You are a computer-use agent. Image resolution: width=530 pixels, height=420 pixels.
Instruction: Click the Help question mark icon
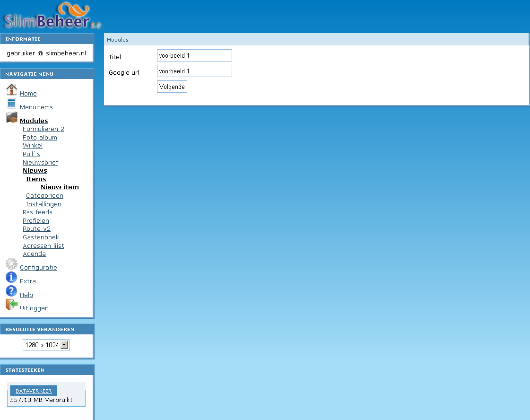point(11,291)
